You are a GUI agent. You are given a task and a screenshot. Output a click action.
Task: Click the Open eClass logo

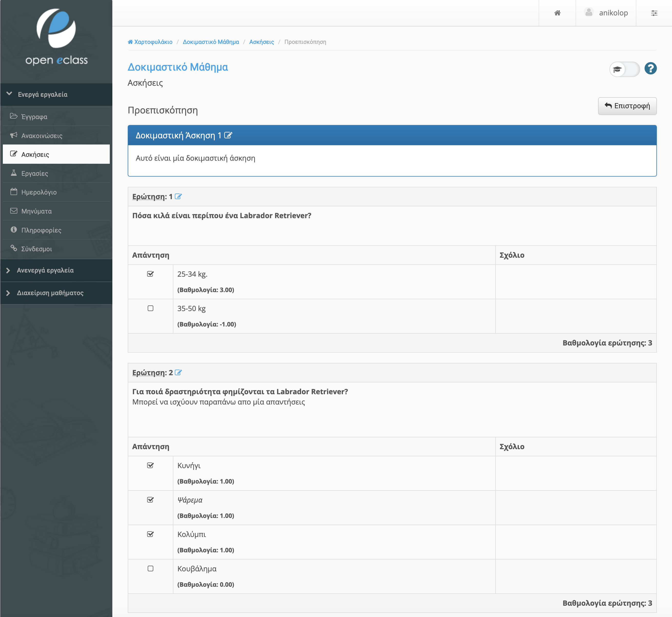coord(56,37)
